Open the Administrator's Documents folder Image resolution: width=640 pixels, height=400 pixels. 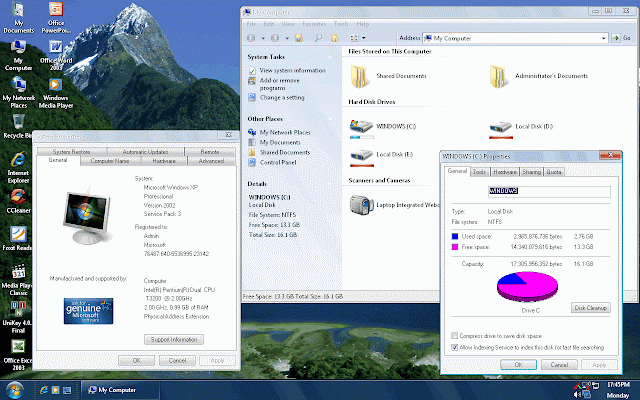click(499, 76)
